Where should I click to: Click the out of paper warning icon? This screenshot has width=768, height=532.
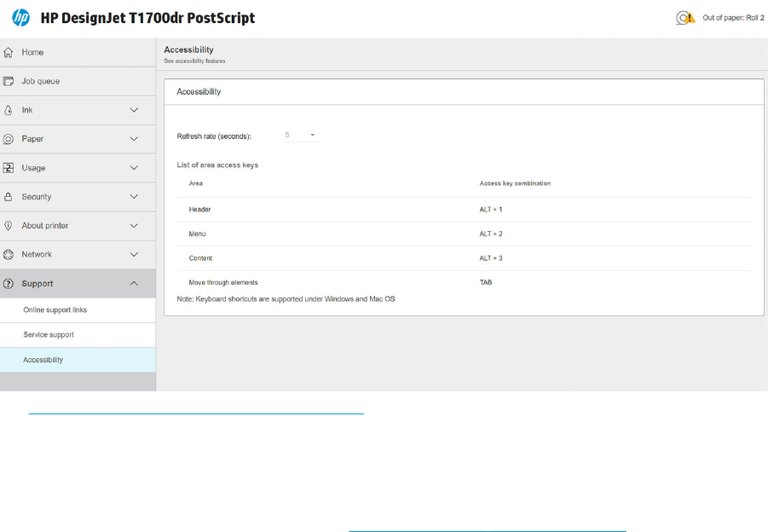685,18
